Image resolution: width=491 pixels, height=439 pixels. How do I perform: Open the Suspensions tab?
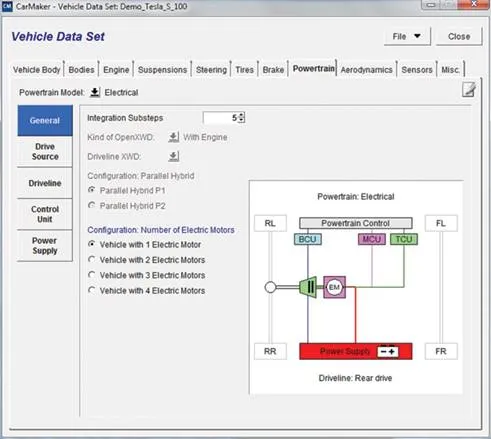[x=162, y=70]
